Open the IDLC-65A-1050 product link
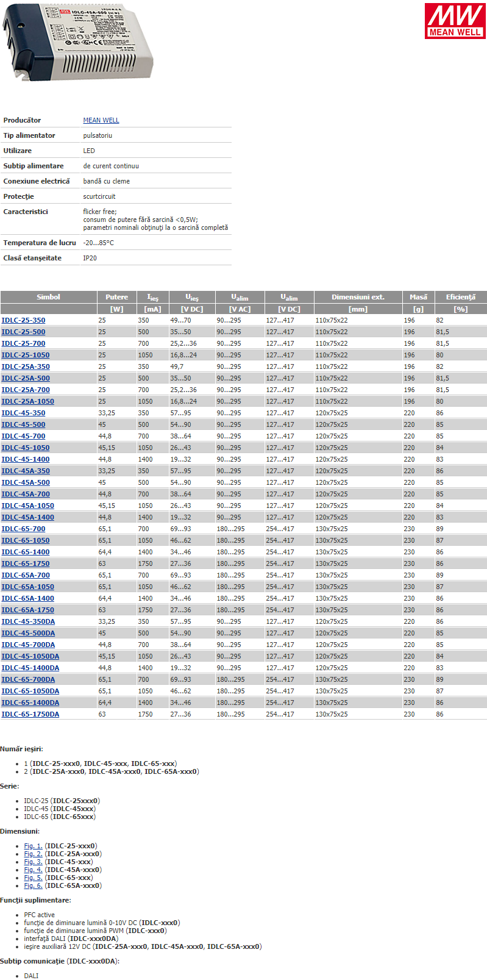 tap(27, 587)
